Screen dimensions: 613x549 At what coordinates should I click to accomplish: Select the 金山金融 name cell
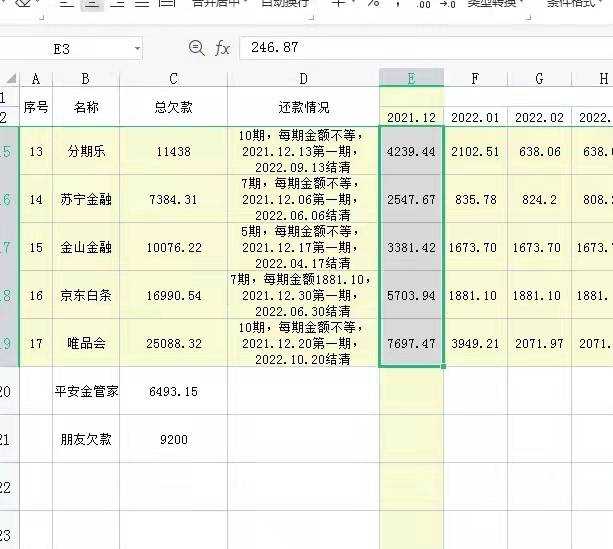(86, 247)
